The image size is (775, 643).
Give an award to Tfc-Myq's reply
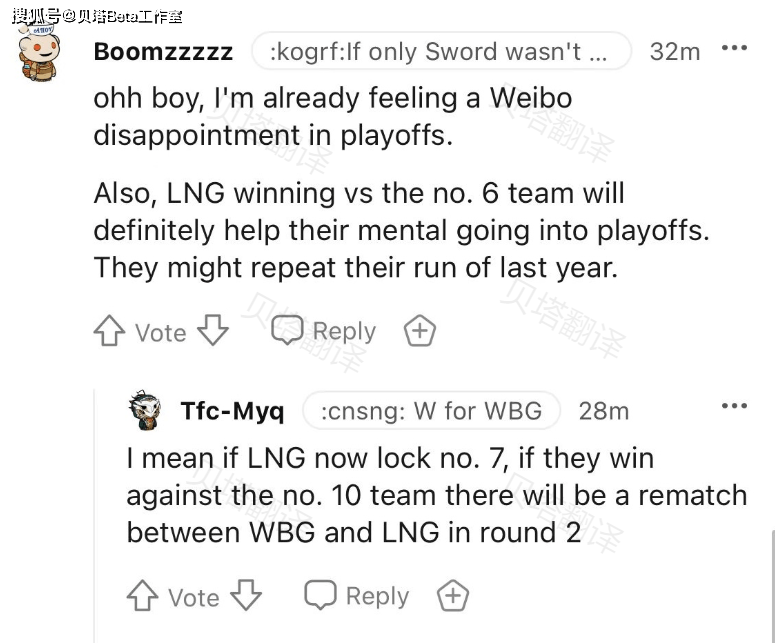[x=453, y=595]
